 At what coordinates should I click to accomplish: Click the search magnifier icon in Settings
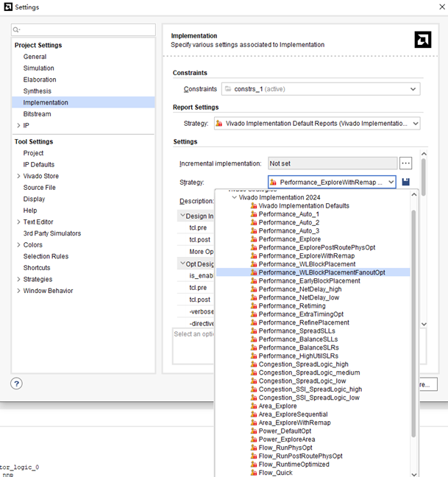16,29
